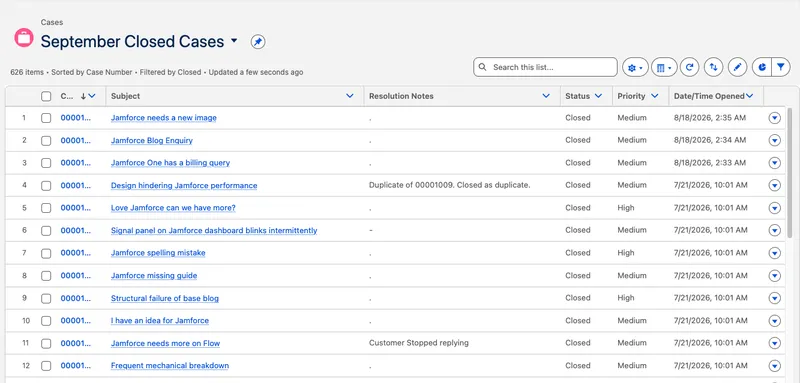The width and height of the screenshot is (800, 383).
Task: Open row actions for I have an idea for Jamforce
Action: [774, 321]
